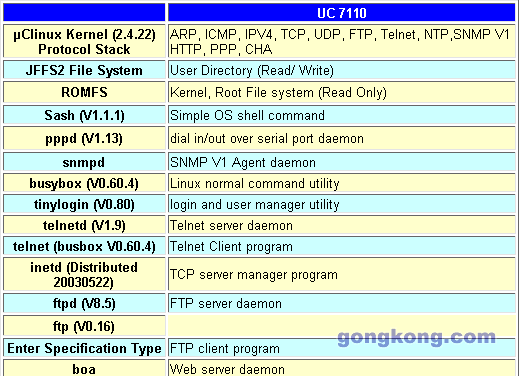Click the Sash (V1.1.1) cell

[84, 115]
